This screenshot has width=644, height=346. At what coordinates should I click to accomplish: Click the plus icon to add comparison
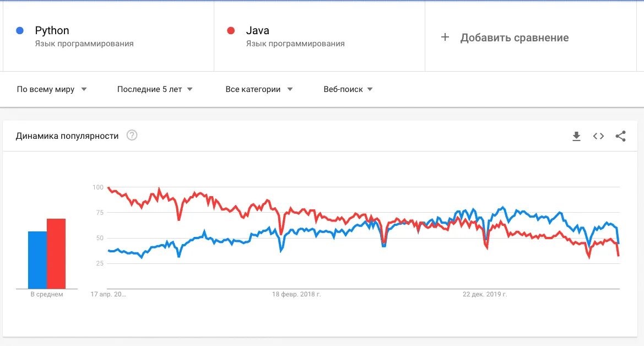(445, 37)
